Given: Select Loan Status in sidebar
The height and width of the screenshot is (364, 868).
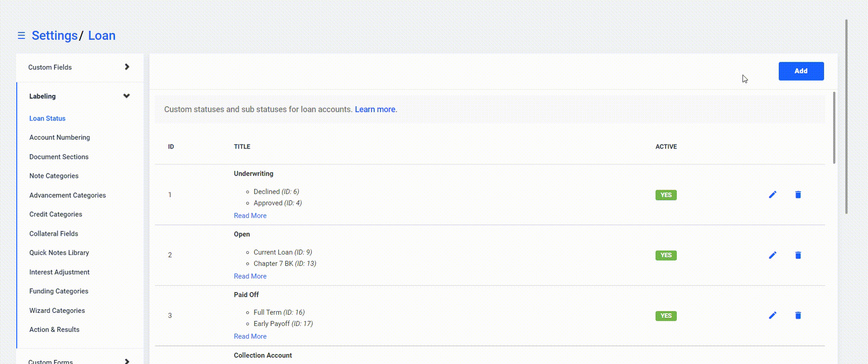Looking at the screenshot, I should [47, 118].
